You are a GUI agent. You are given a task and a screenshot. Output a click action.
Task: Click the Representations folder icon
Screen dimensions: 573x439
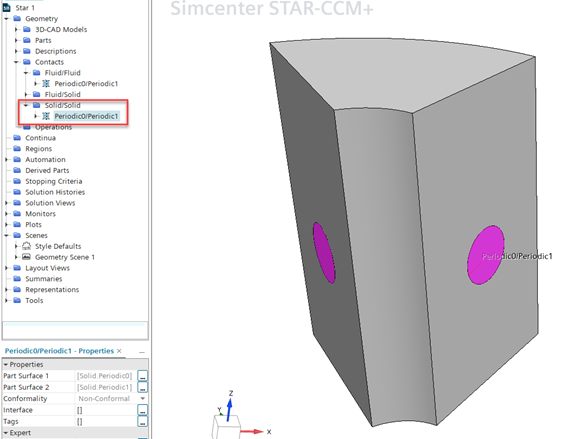(17, 289)
